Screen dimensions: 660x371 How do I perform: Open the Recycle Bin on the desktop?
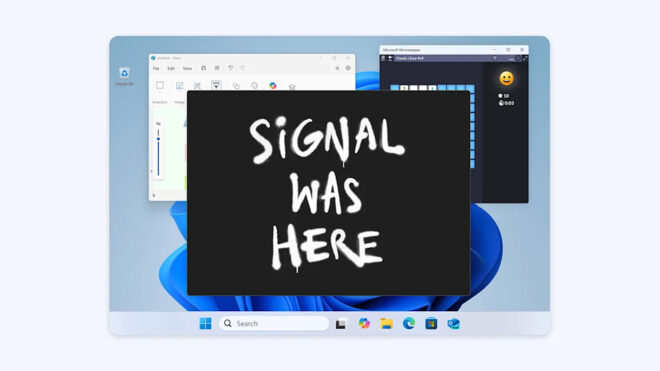click(124, 76)
